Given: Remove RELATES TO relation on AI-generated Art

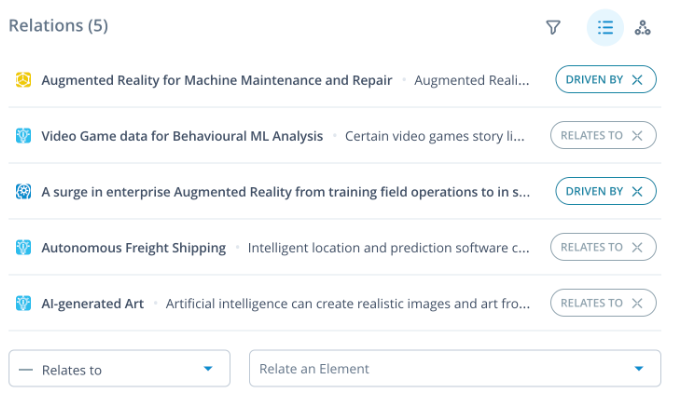Looking at the screenshot, I should [637, 303].
